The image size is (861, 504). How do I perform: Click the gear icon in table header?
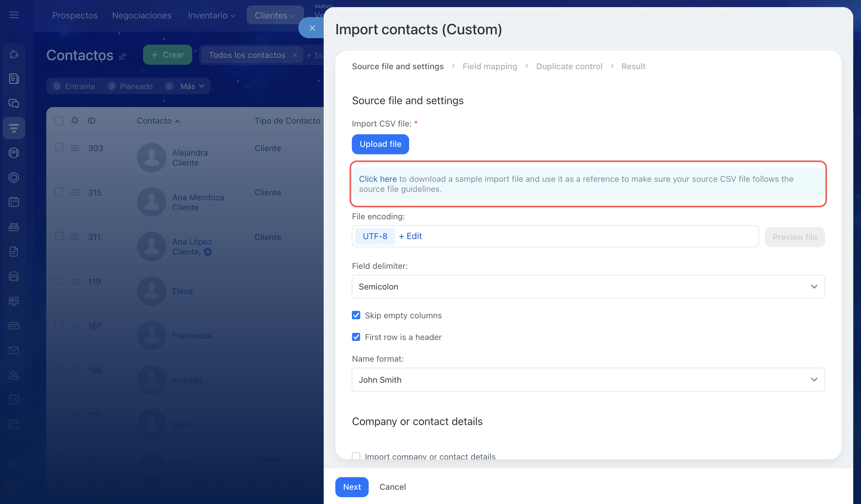pos(74,121)
